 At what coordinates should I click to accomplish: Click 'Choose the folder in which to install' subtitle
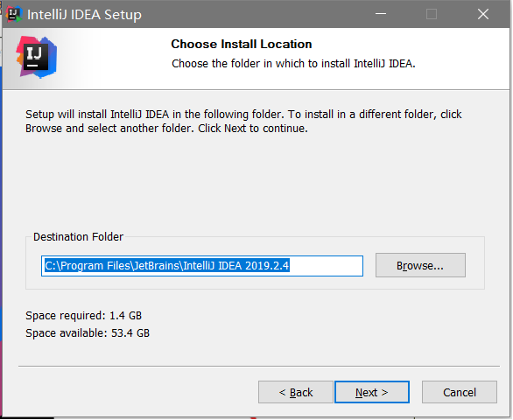(293, 64)
